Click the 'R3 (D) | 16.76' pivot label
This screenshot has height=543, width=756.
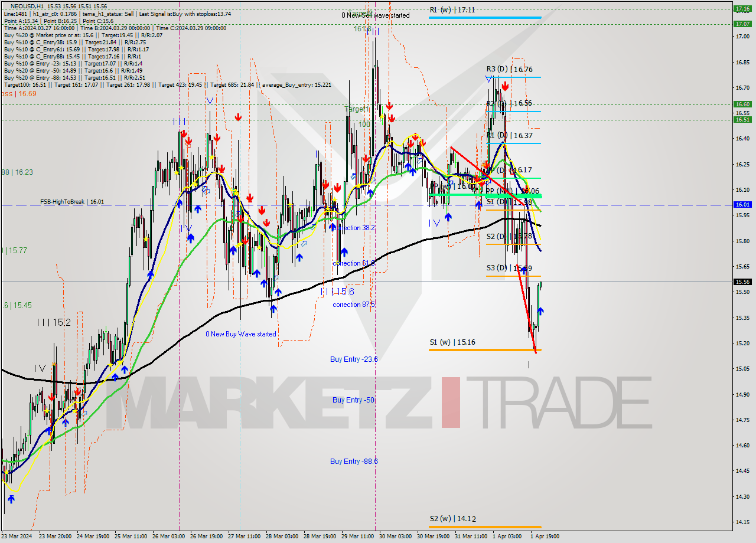[x=510, y=70]
